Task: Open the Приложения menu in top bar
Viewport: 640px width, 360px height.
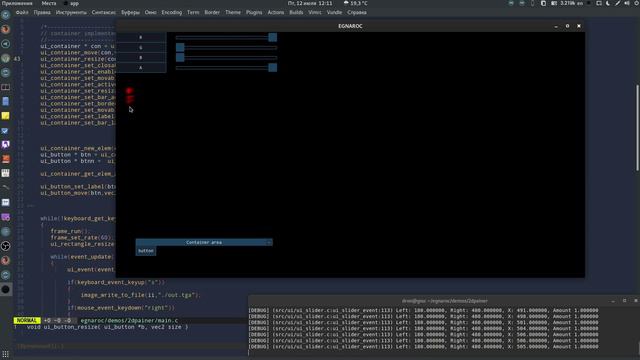Action: click(x=17, y=3)
